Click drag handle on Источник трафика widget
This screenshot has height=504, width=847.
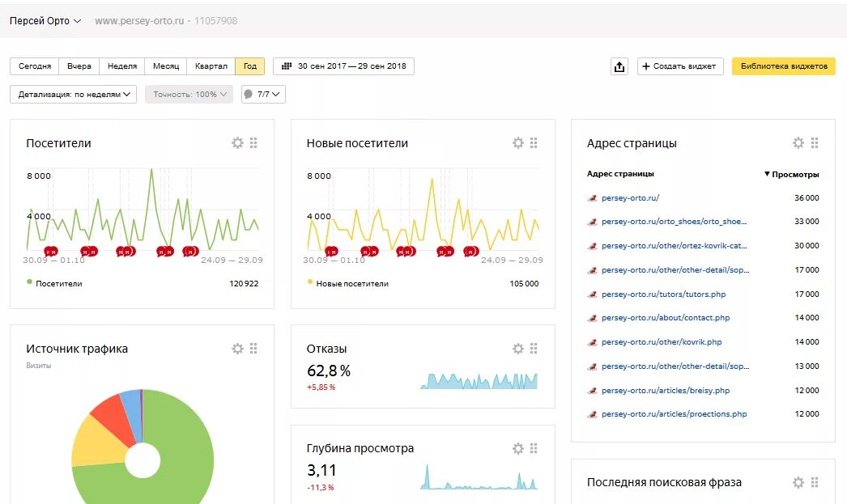point(253,349)
